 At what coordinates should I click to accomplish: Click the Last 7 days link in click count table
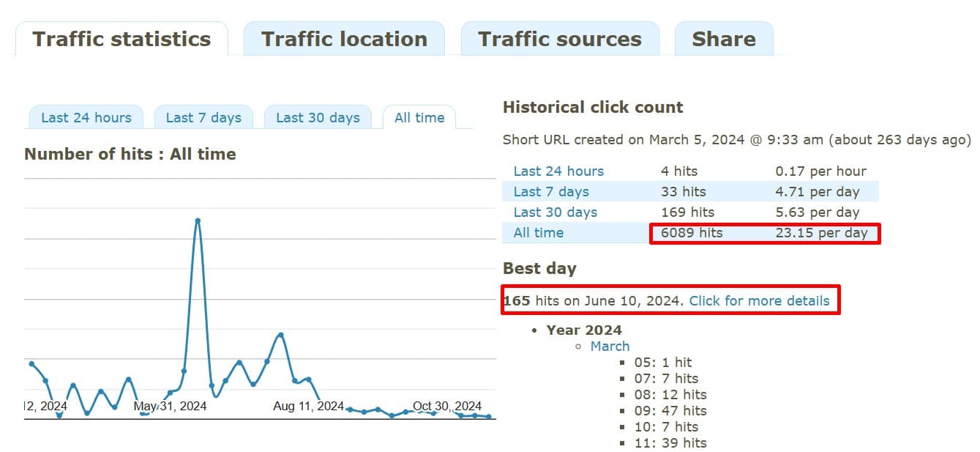coord(551,192)
